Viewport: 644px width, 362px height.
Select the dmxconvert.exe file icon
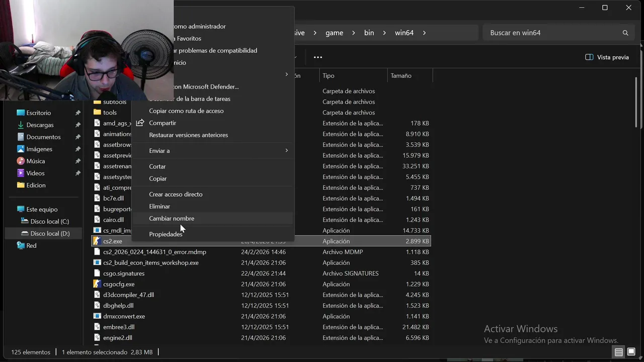click(x=97, y=316)
